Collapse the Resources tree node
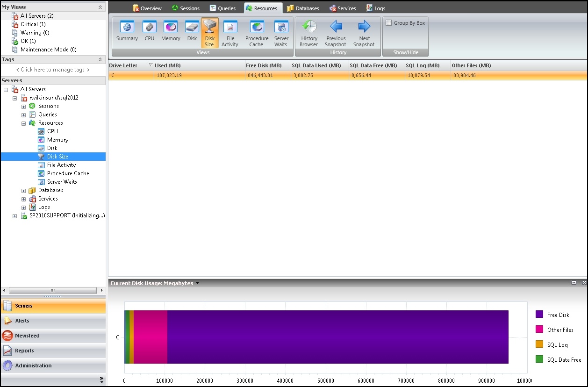The image size is (588, 387). point(23,123)
